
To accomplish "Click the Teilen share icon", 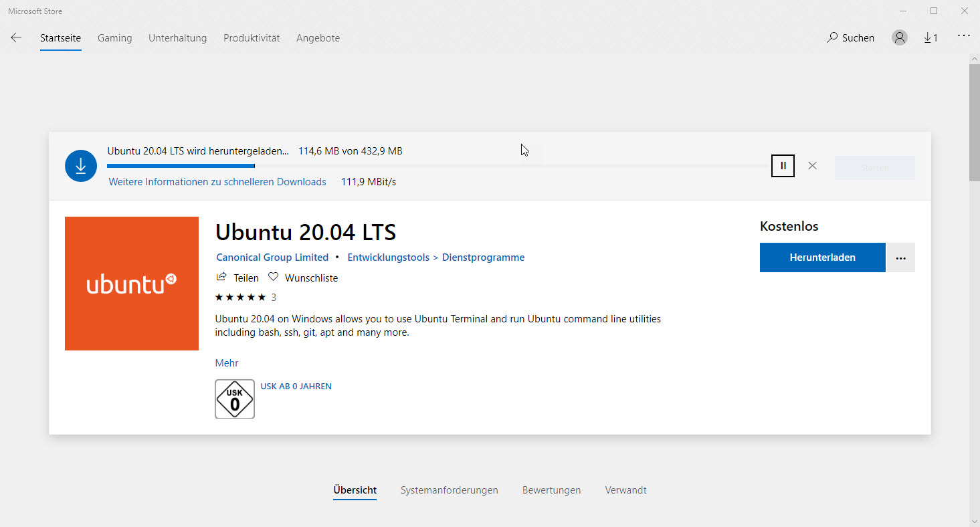I will click(221, 277).
